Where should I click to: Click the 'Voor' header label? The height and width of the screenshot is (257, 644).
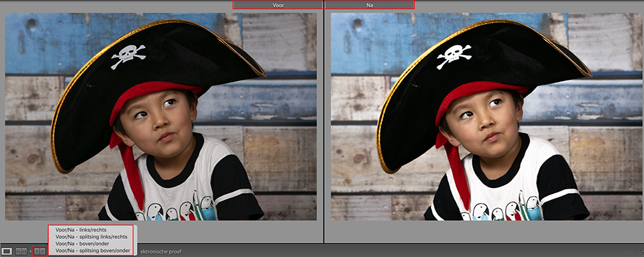click(278, 5)
